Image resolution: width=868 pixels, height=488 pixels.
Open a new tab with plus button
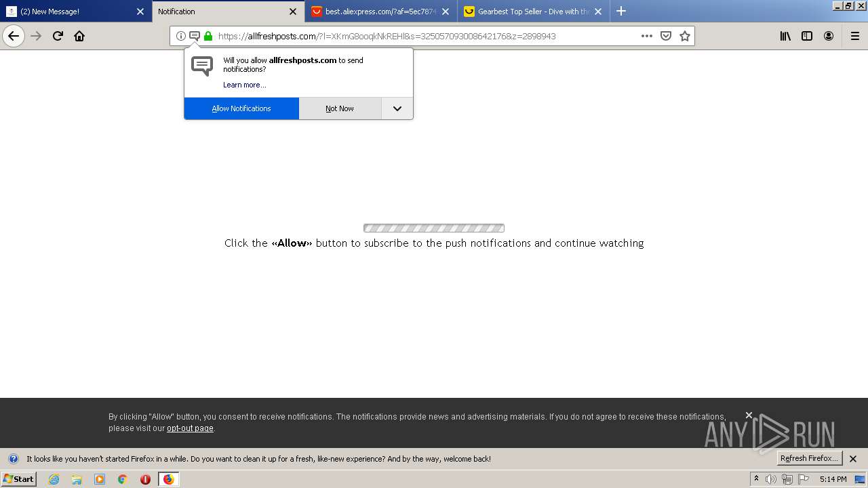tap(621, 11)
